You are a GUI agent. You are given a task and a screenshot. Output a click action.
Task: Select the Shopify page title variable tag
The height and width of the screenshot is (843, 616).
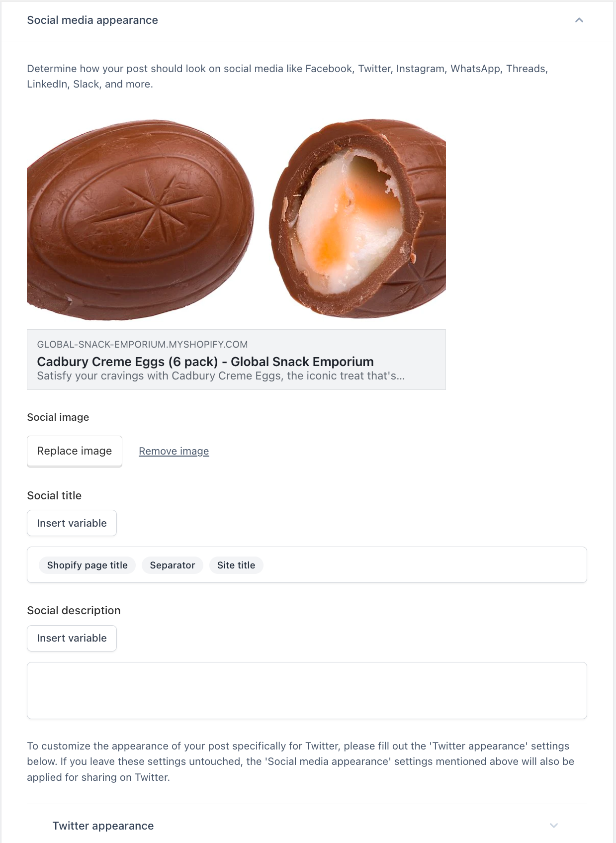(x=88, y=565)
